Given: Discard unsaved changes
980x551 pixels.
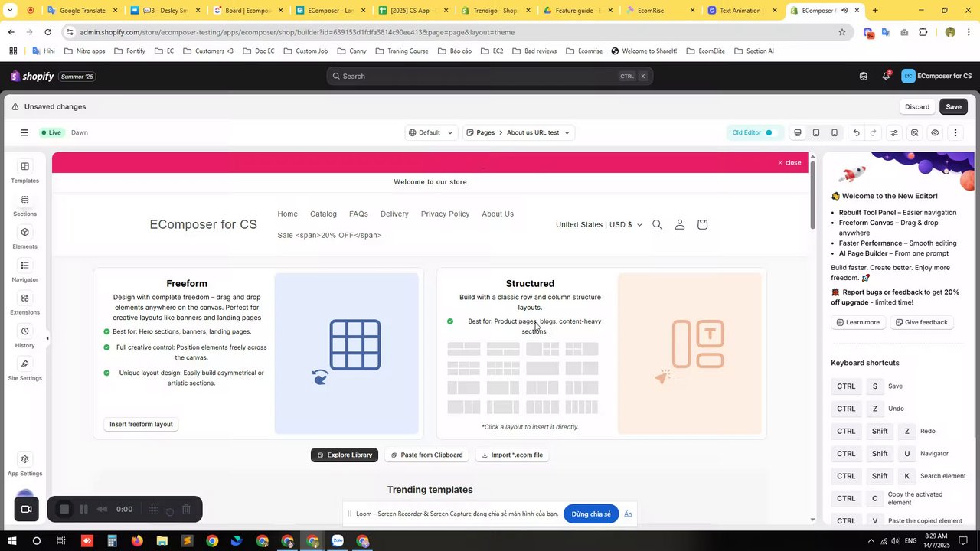Looking at the screenshot, I should click(917, 106).
